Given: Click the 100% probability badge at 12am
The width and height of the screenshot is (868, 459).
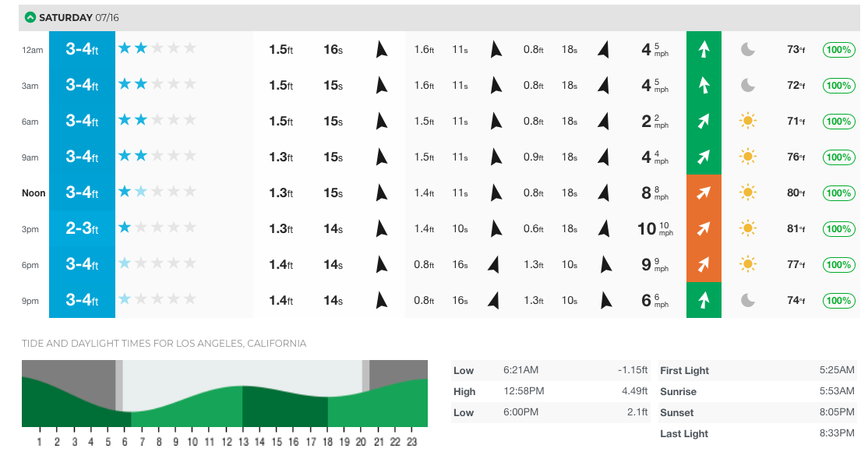Looking at the screenshot, I should [838, 50].
